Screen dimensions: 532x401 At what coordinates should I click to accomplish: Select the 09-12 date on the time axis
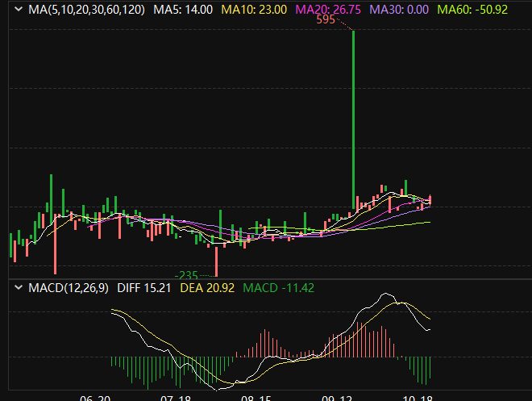tap(338, 399)
